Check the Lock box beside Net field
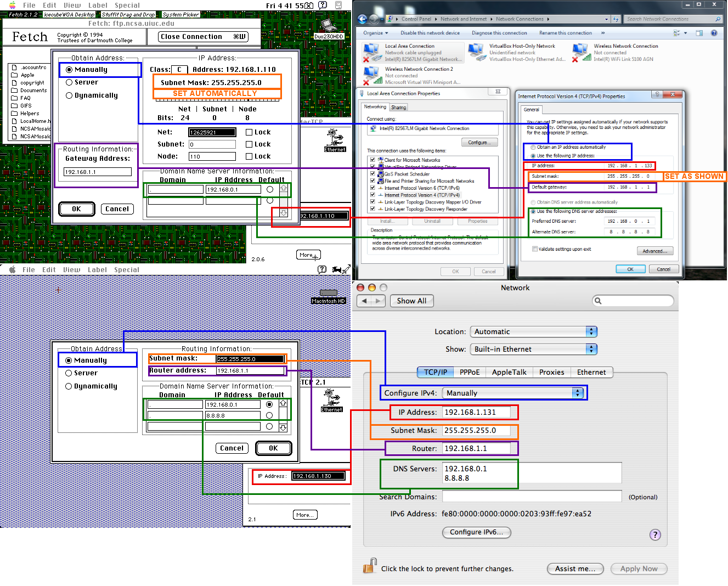Screen dimensions: 728x586 249,132
